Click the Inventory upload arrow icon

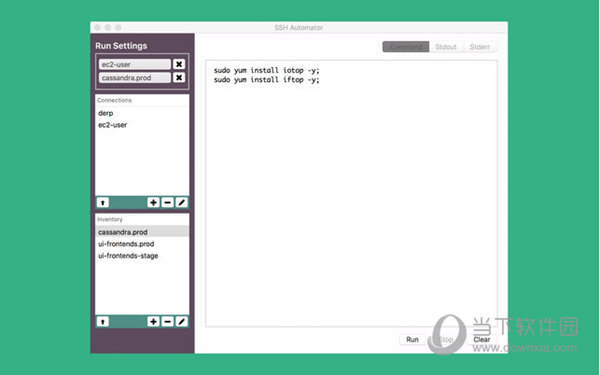pos(103,321)
